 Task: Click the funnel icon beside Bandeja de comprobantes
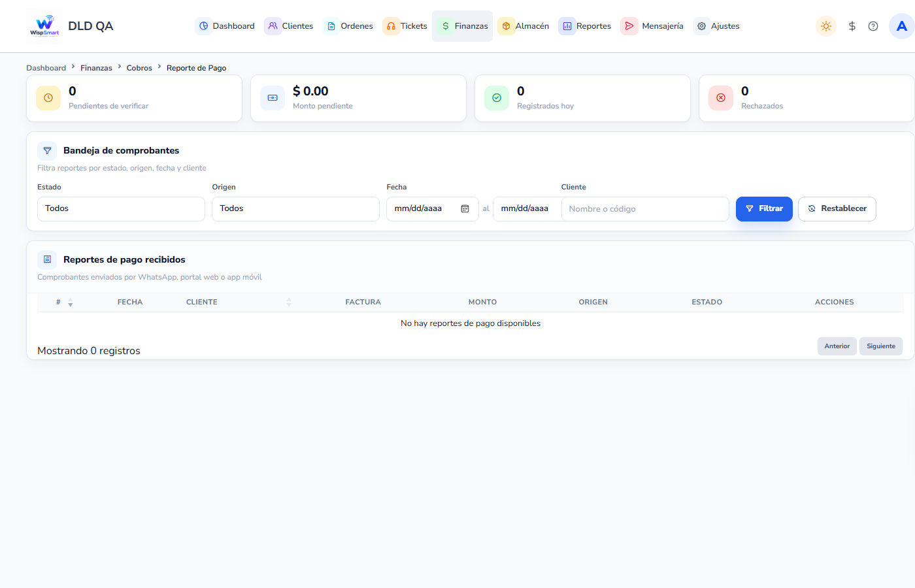(47, 150)
